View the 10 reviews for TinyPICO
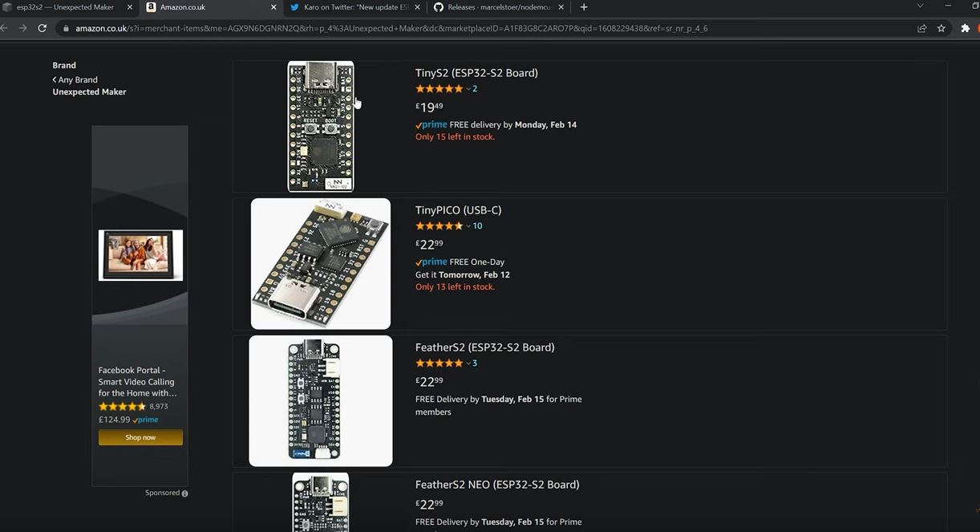The image size is (980, 532). pyautogui.click(x=477, y=226)
